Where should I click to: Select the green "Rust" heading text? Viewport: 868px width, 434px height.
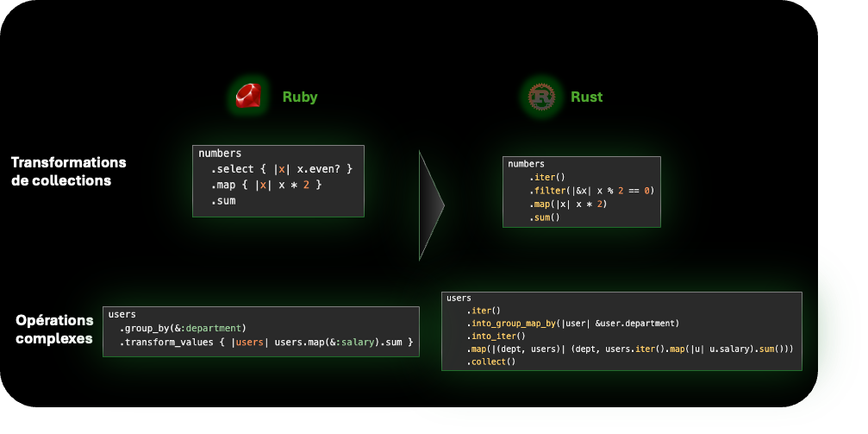pos(586,97)
